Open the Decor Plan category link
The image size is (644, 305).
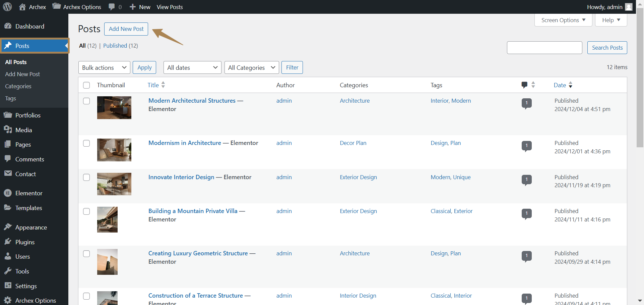tap(353, 143)
